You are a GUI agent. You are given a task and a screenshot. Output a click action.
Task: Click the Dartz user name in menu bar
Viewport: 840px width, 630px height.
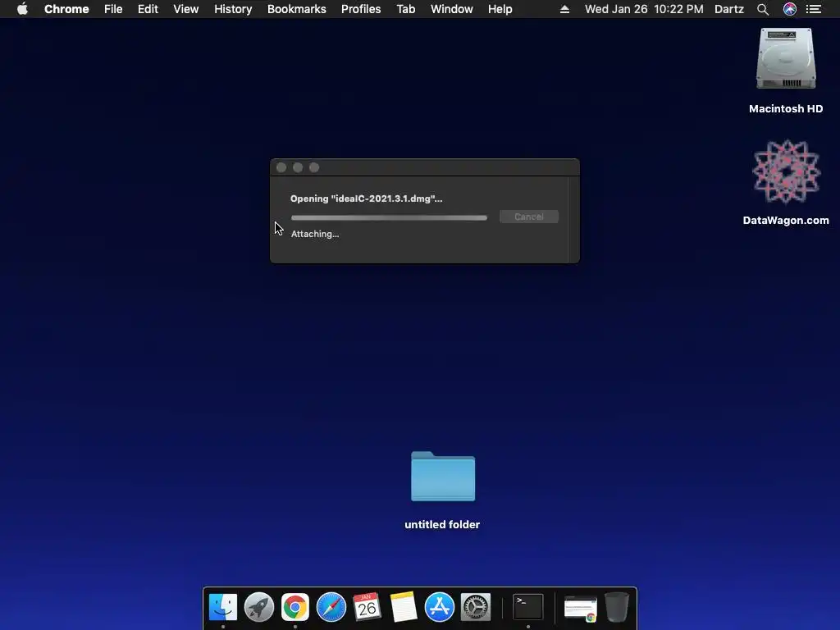coord(729,9)
